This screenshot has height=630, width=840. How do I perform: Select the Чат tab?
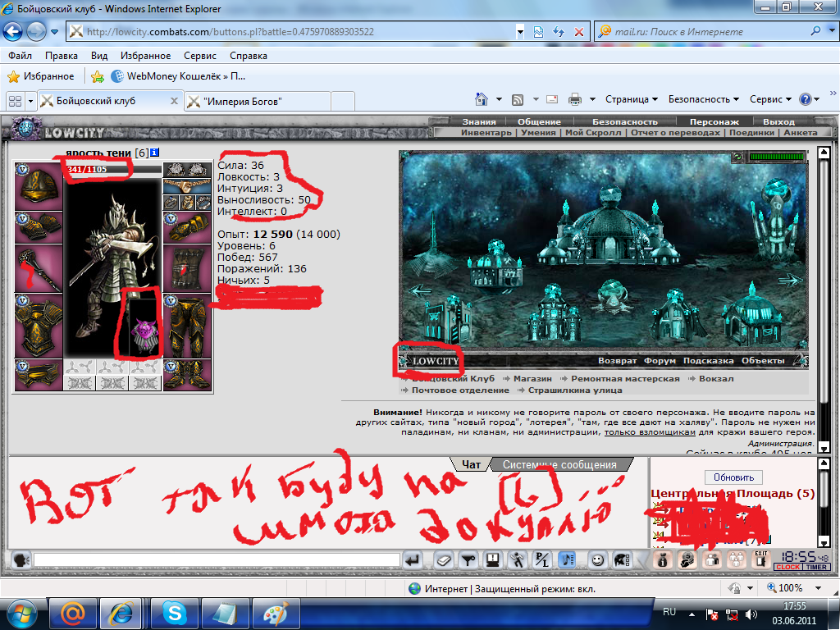(x=471, y=465)
